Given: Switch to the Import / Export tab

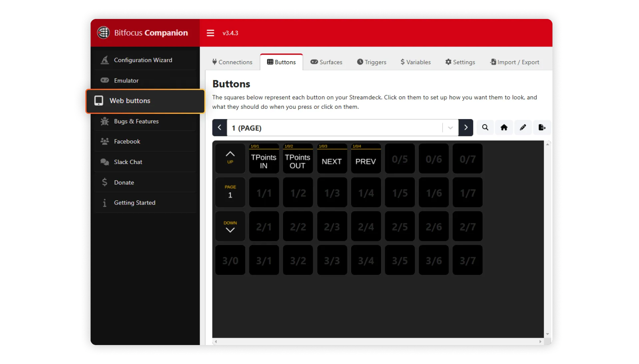Looking at the screenshot, I should coord(515,62).
